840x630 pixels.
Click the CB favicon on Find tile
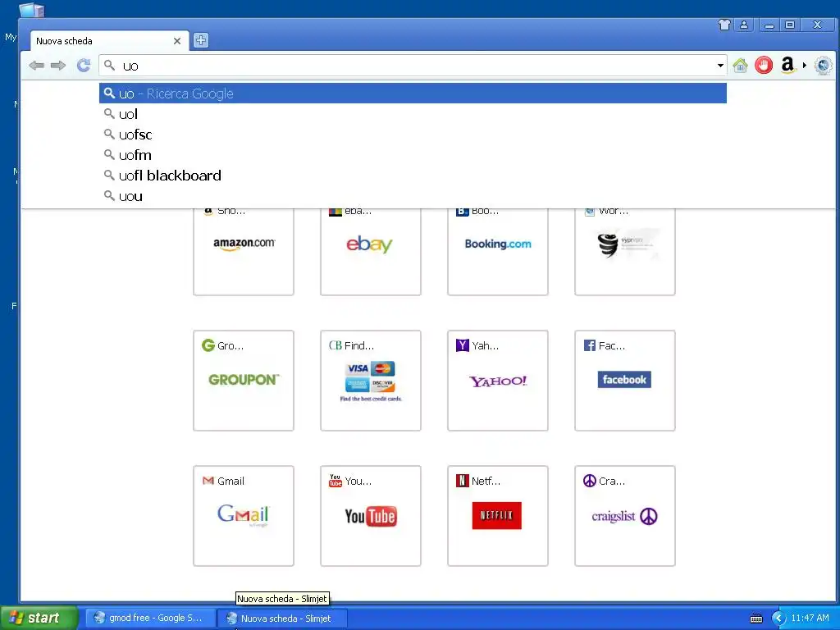point(336,345)
